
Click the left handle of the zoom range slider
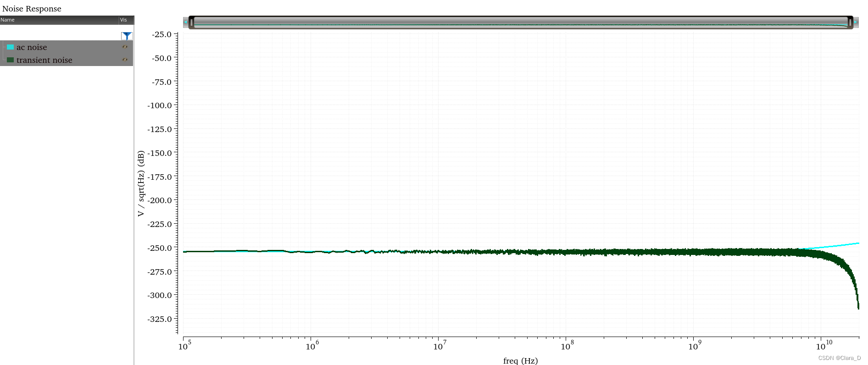pyautogui.click(x=191, y=22)
